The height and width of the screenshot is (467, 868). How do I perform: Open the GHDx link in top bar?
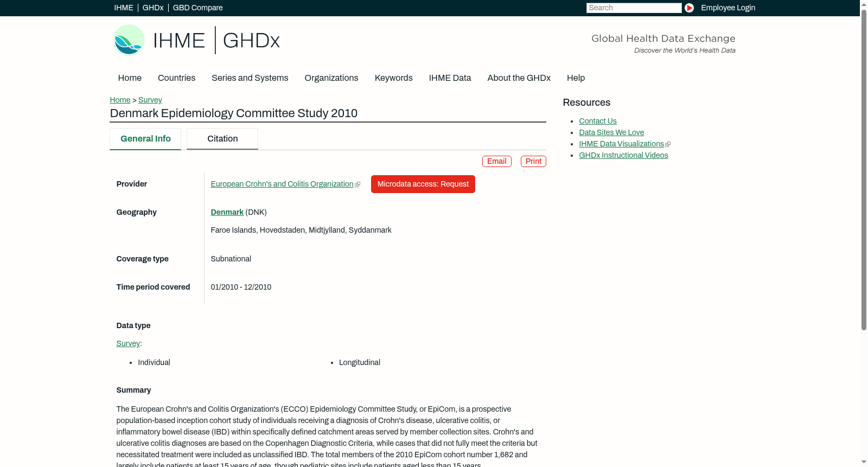coord(153,8)
